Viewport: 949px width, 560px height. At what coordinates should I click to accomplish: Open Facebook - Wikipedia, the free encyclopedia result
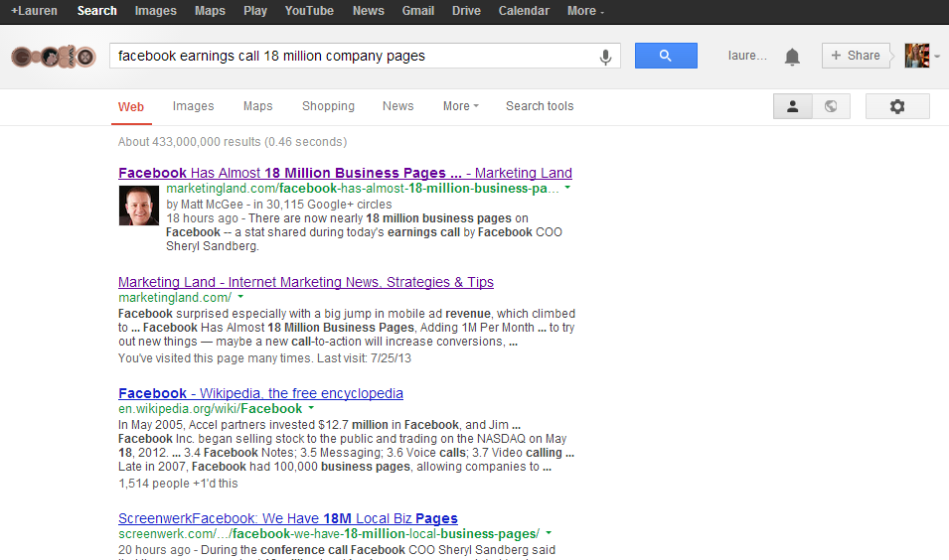[260, 394]
